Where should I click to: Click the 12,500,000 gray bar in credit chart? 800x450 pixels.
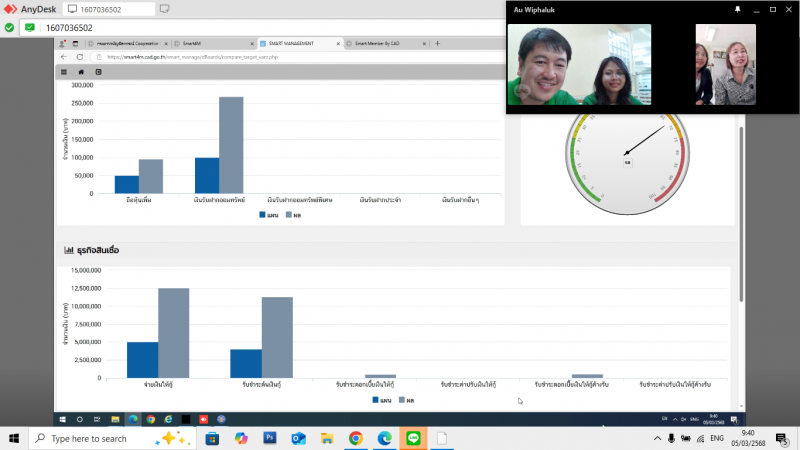(173, 333)
